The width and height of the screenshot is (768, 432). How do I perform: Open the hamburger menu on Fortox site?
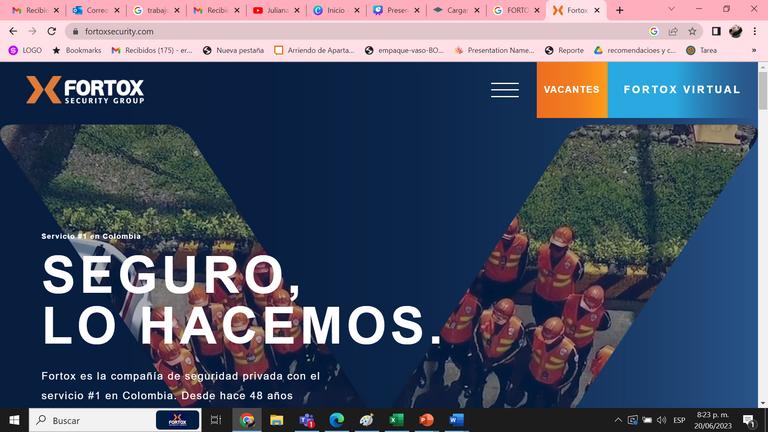pos(505,90)
